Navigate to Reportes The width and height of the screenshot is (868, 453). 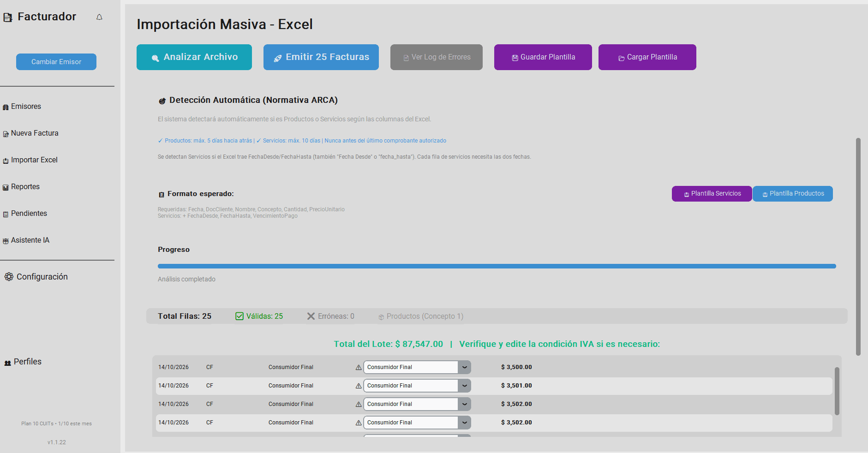pos(25,187)
